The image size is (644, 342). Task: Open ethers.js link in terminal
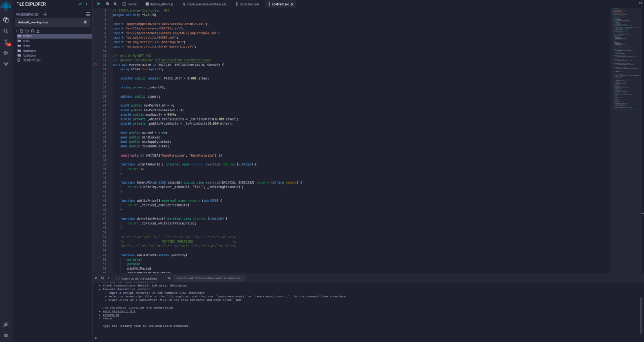pos(111,315)
